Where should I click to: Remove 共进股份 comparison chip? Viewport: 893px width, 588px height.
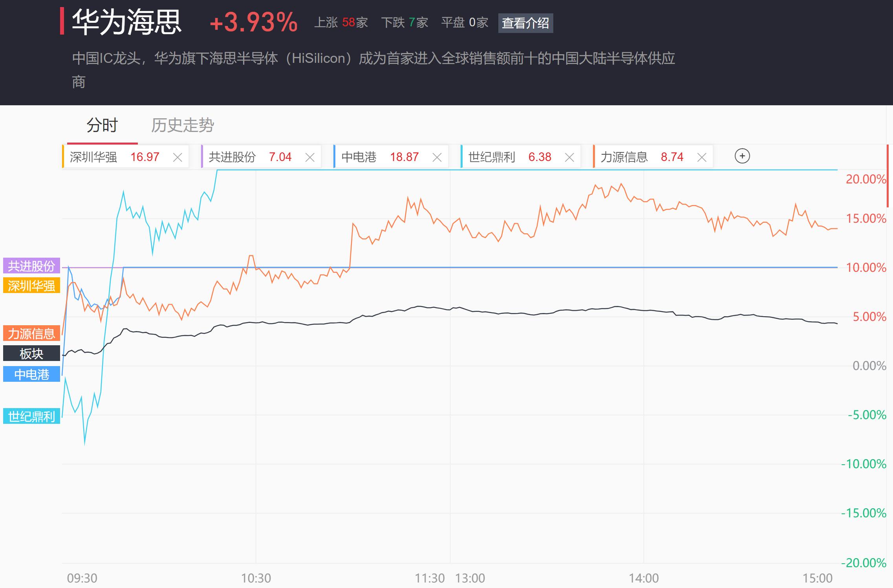310,158
